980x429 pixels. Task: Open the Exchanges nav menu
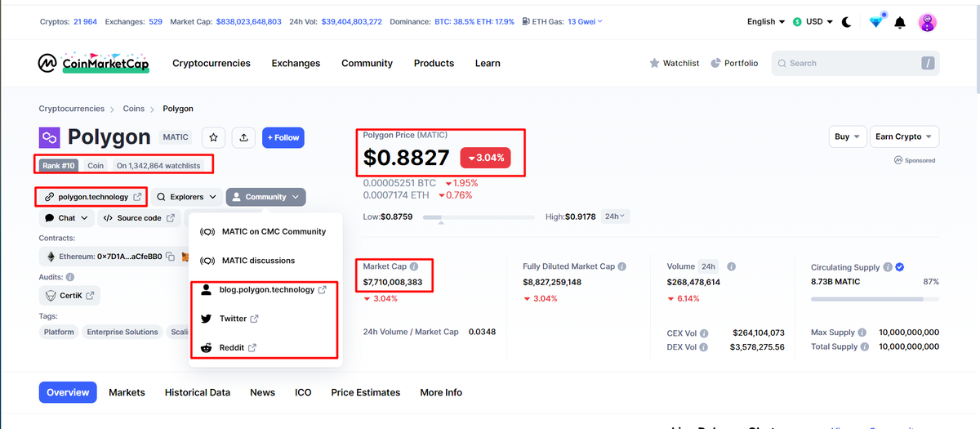click(296, 63)
